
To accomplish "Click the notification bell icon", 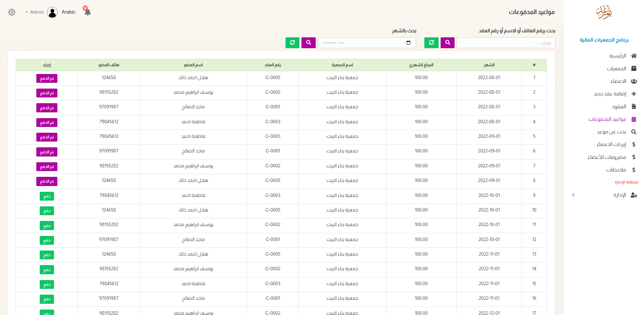I will [x=87, y=12].
